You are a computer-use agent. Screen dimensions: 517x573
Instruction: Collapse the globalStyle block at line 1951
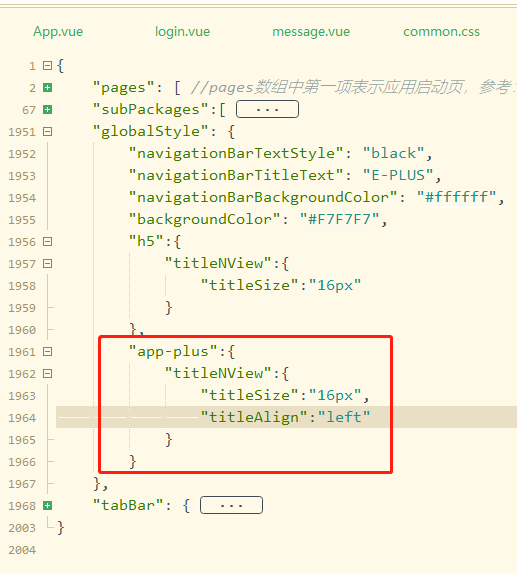pyautogui.click(x=47, y=132)
